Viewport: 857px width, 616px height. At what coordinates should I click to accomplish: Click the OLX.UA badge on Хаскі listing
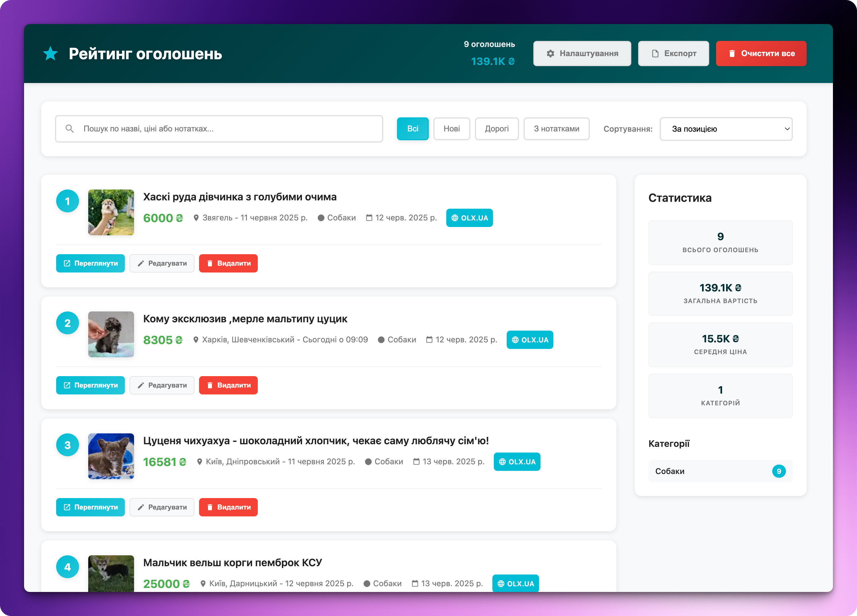(x=469, y=218)
